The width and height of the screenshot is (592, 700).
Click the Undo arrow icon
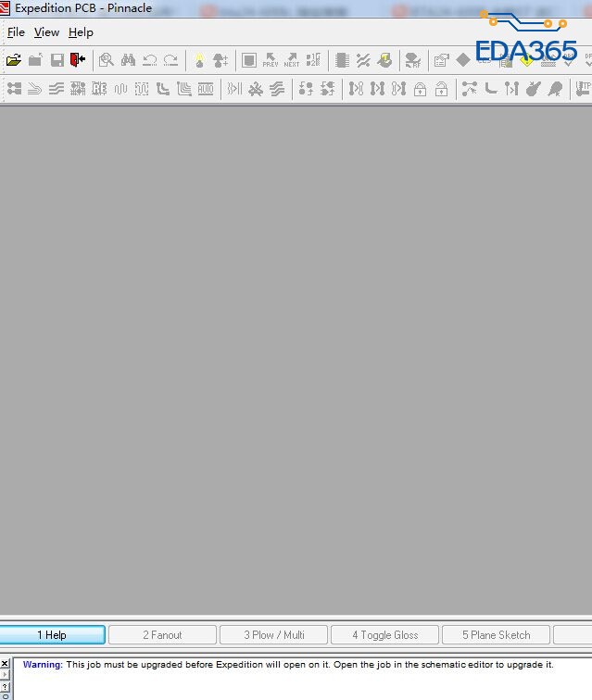tap(149, 60)
